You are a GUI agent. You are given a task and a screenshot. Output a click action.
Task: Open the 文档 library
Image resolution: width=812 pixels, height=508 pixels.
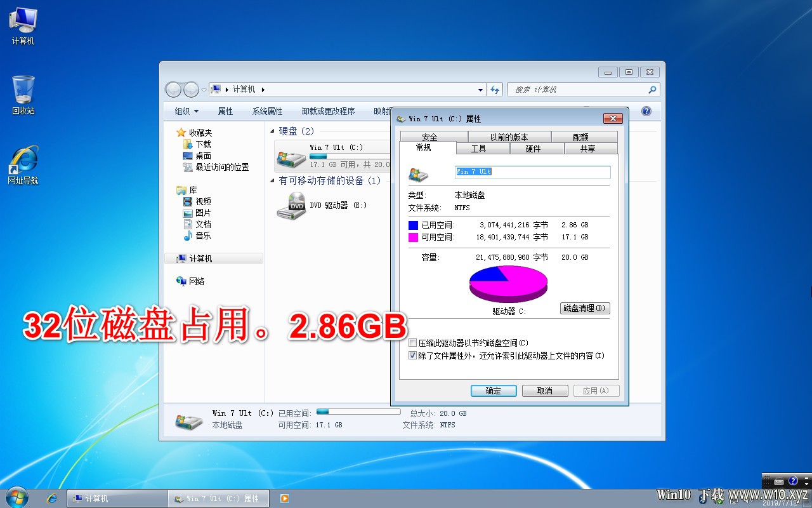197,224
